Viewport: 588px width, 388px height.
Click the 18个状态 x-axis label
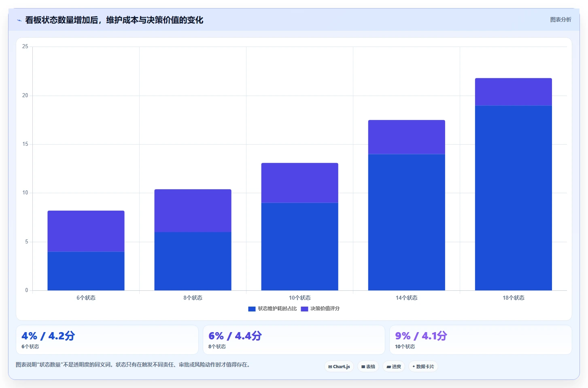pos(513,298)
